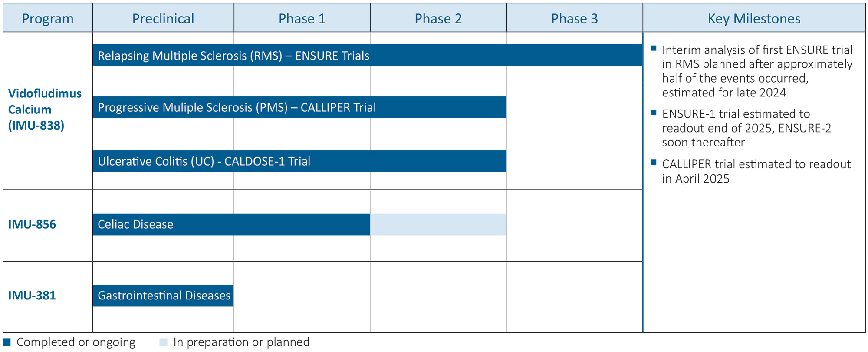Click the bullet beside the CALLIPER readout milestone
Viewport: 868px width, 352px height.
click(x=654, y=163)
